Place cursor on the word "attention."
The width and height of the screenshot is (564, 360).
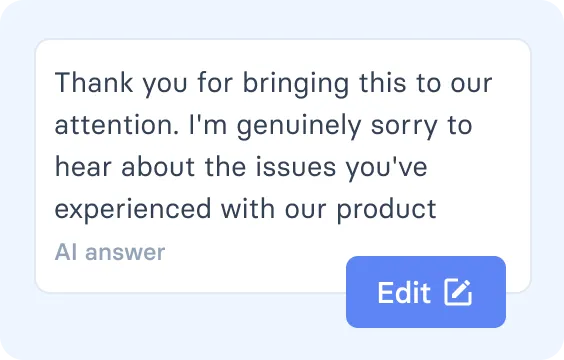tap(117, 125)
